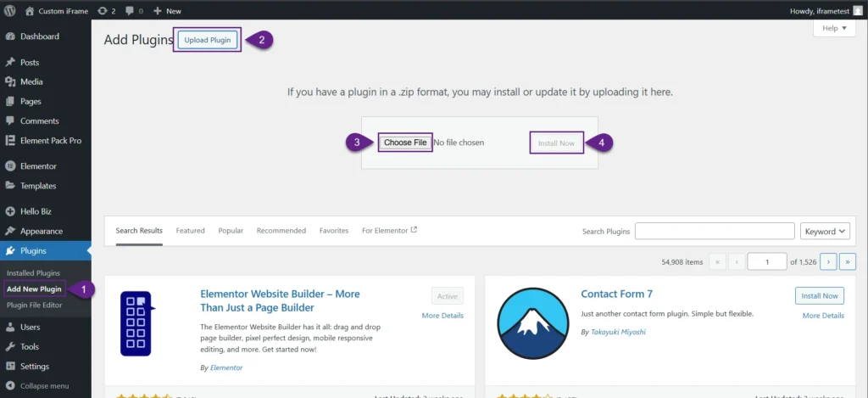Image resolution: width=868 pixels, height=398 pixels.
Task: Jump to last page of plugin results
Action: (848, 261)
